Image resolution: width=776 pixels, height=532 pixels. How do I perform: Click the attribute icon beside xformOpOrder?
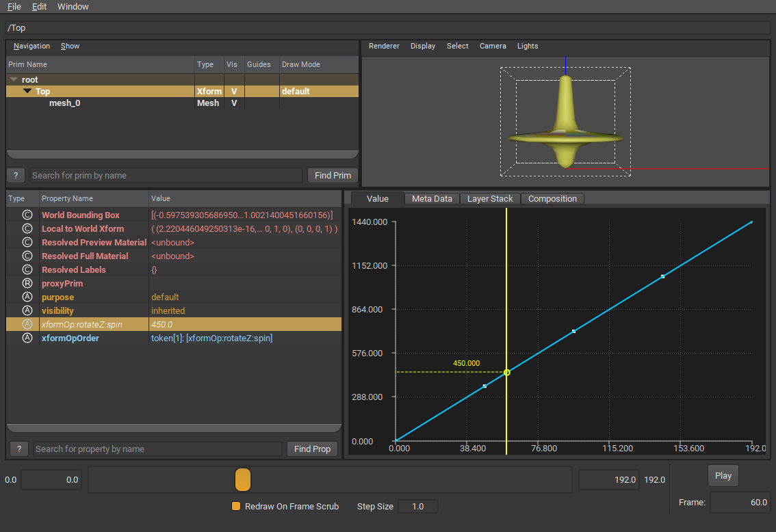27,338
